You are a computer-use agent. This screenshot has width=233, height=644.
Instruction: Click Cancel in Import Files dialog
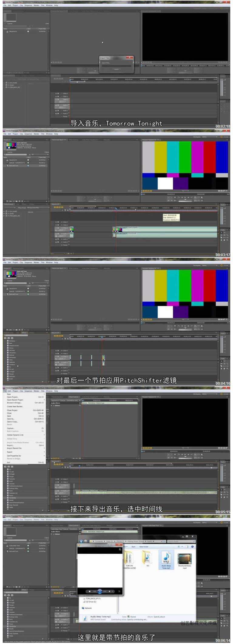tap(116, 69)
